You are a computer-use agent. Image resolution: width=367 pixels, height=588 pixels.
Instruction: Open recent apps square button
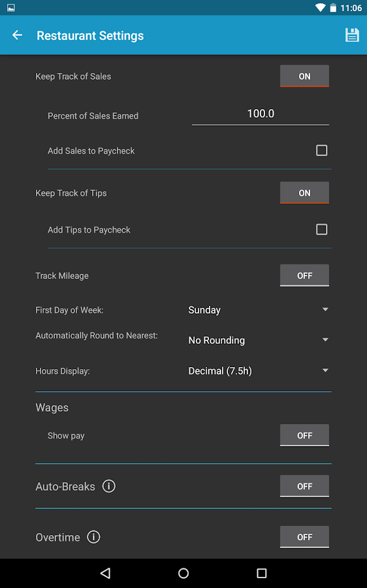262,573
